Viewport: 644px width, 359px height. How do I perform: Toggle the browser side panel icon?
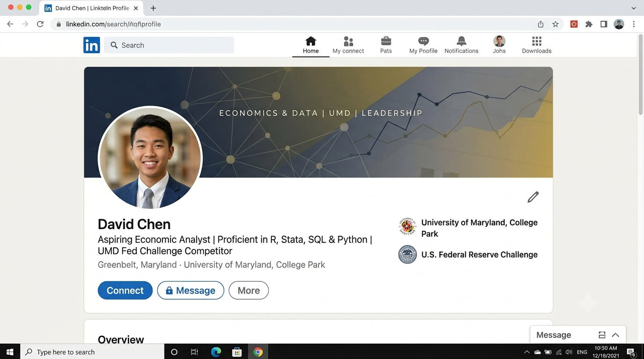(604, 24)
